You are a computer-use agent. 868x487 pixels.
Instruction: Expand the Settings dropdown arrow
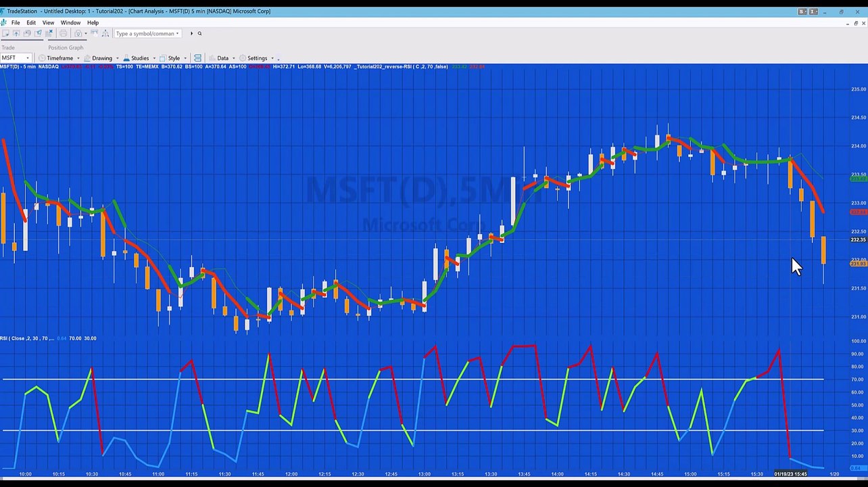coord(272,58)
